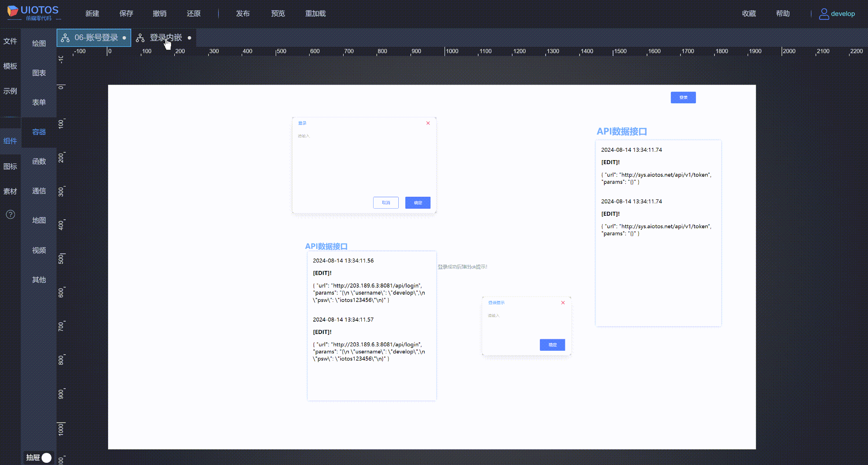Select the 表单 component category
The height and width of the screenshot is (465, 868).
tap(39, 102)
